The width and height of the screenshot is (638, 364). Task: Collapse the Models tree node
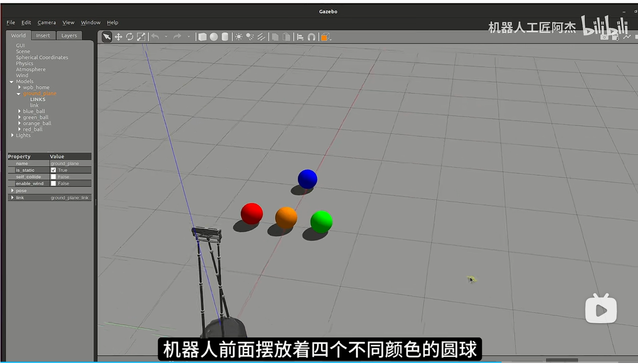pyautogui.click(x=12, y=82)
